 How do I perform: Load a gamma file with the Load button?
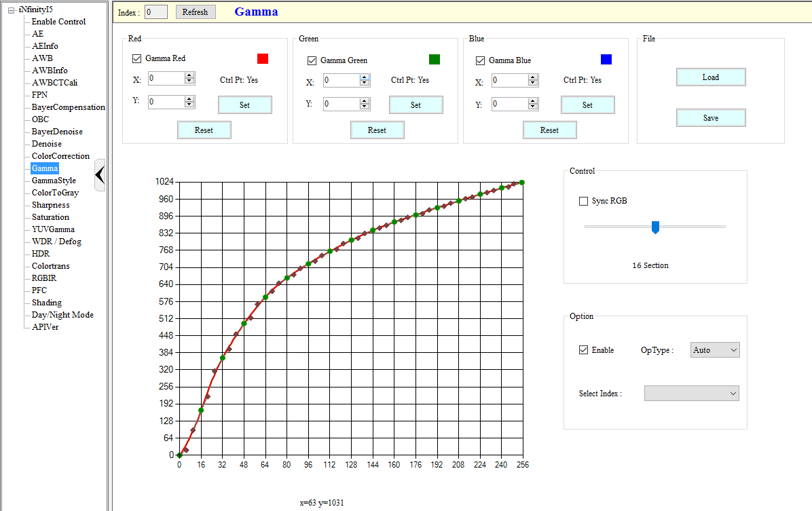coord(711,77)
